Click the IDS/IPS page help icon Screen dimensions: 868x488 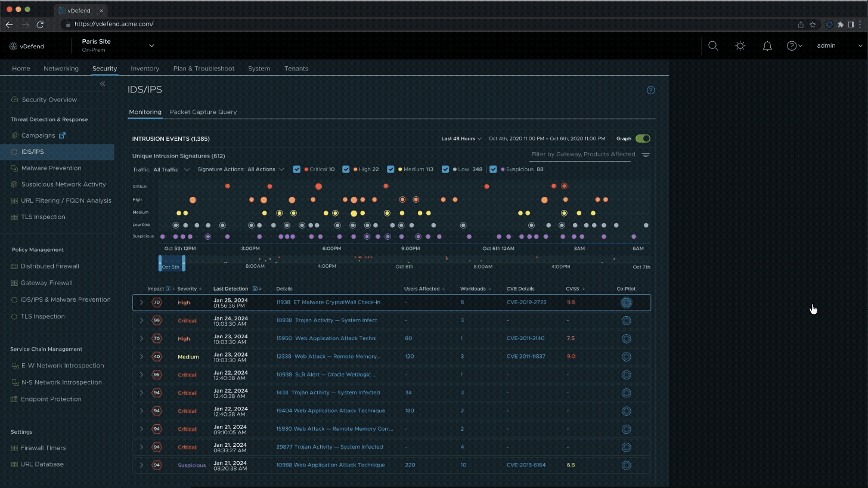tap(651, 90)
